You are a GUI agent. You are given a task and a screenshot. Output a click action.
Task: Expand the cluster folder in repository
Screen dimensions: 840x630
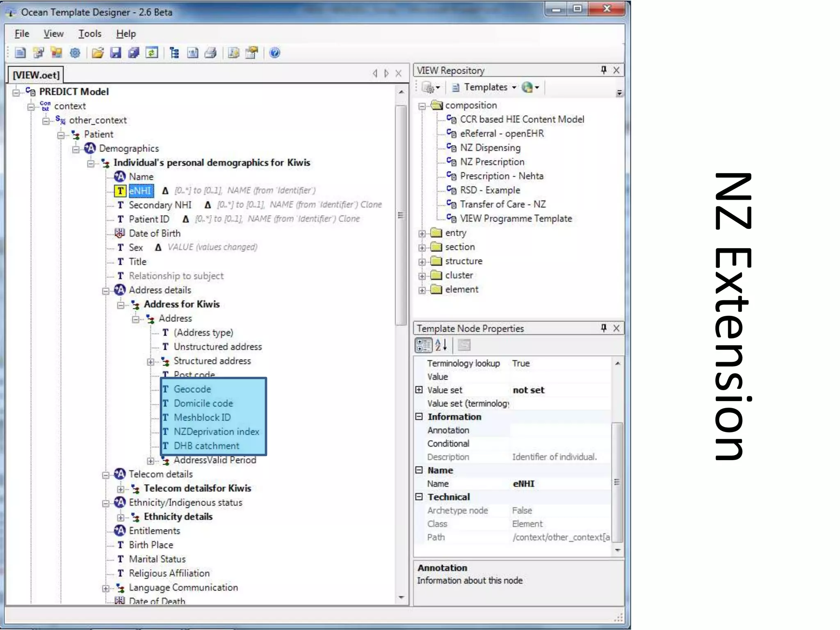coord(422,276)
